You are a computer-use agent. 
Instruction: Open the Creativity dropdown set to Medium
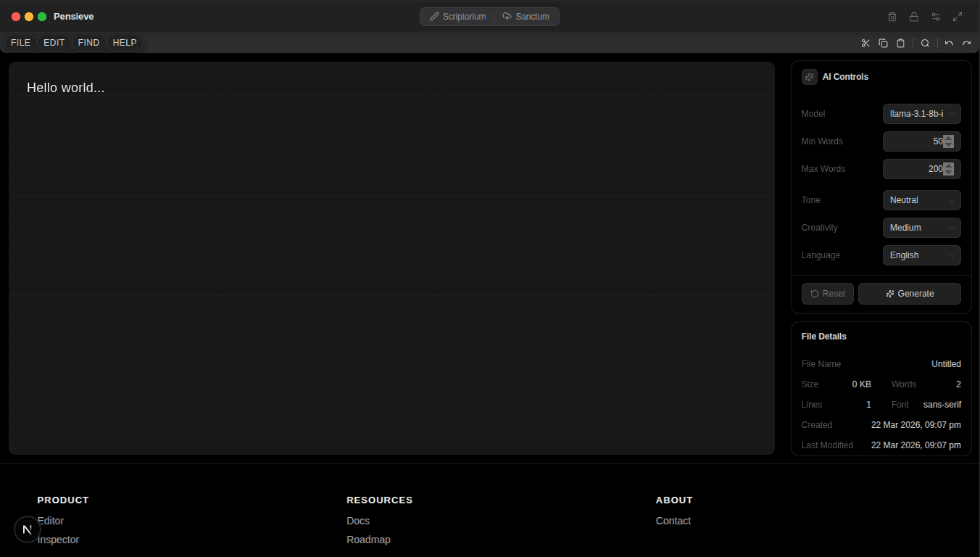[x=922, y=228]
